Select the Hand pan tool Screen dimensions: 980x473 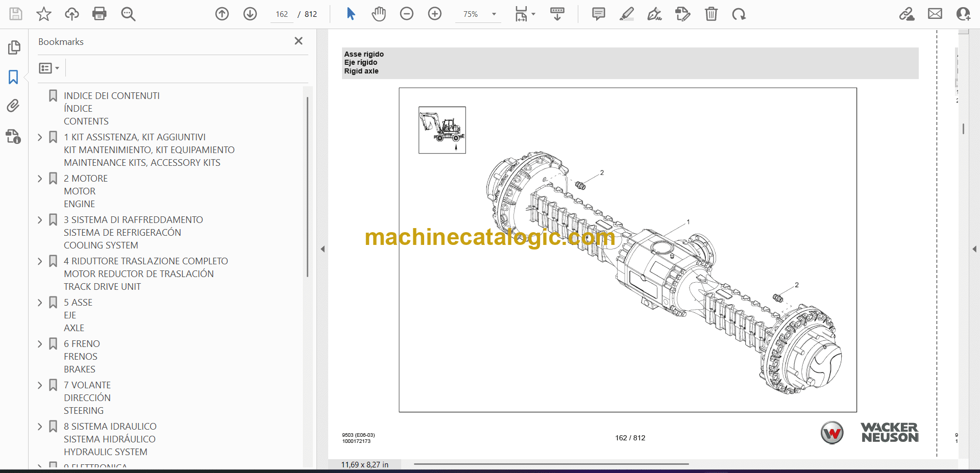[379, 14]
